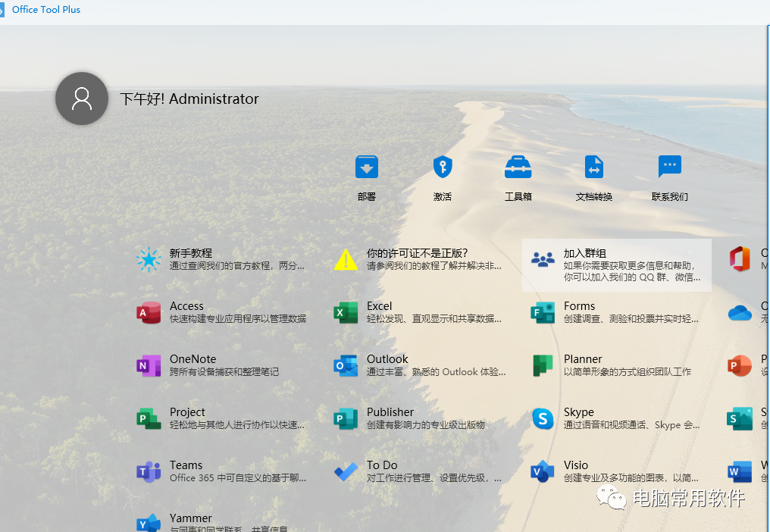Open the 激活 (Activate) page
Image resolution: width=770 pixels, height=532 pixels.
(x=442, y=178)
